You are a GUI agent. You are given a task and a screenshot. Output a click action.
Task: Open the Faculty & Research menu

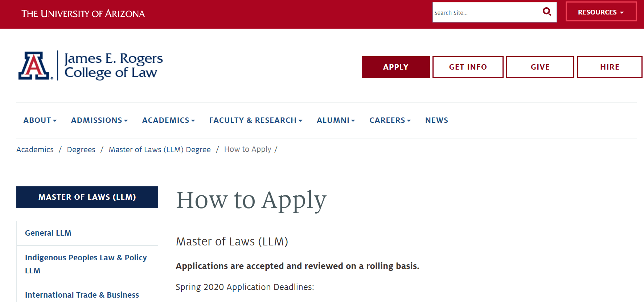coord(256,120)
